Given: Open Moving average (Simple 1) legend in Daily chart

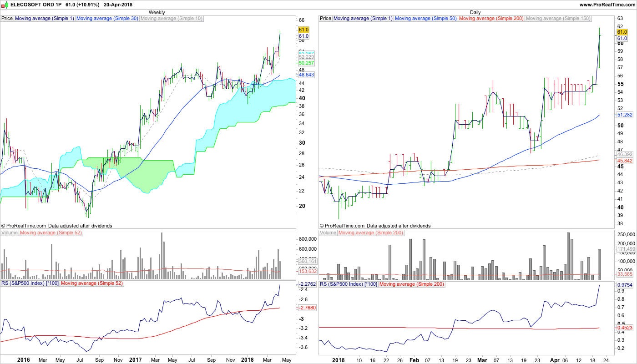Looking at the screenshot, I should (x=363, y=19).
